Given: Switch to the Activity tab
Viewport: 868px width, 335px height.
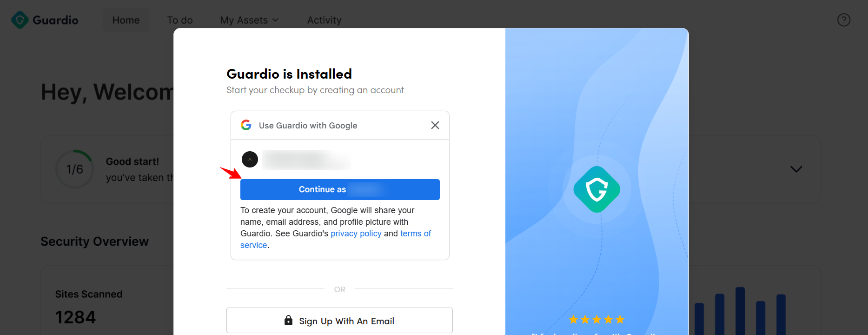Looking at the screenshot, I should 325,20.
